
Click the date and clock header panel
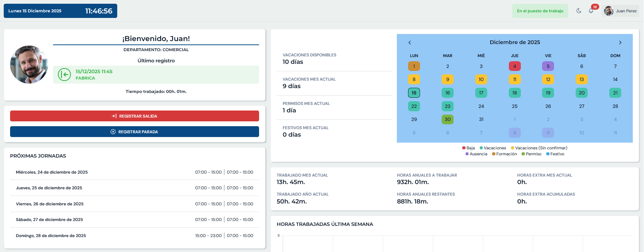[x=60, y=11]
